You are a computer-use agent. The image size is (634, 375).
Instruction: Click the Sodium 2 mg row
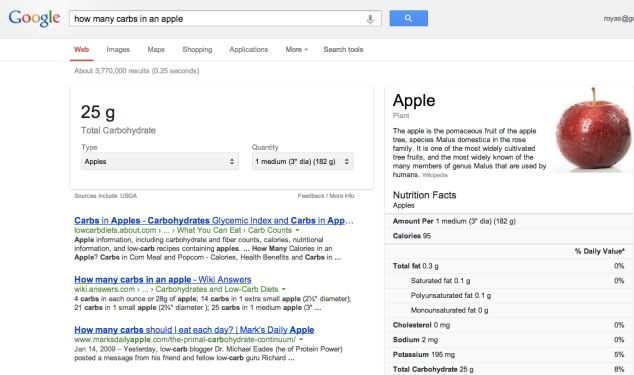pyautogui.click(x=509, y=340)
